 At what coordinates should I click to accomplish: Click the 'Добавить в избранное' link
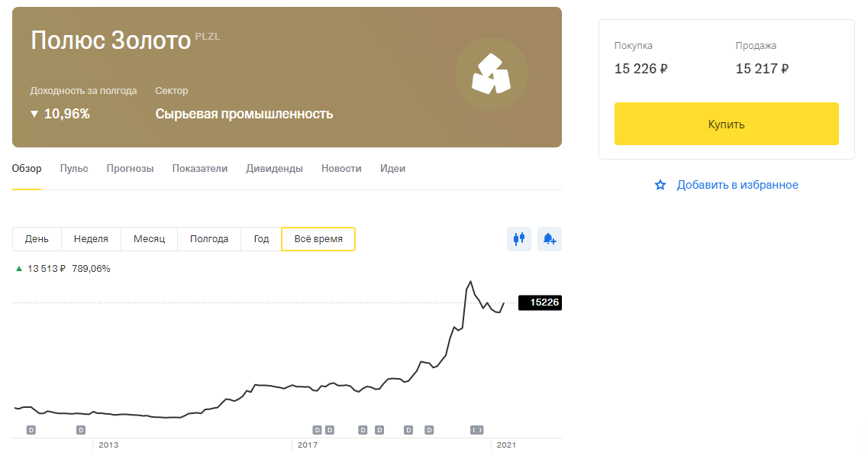tap(737, 184)
